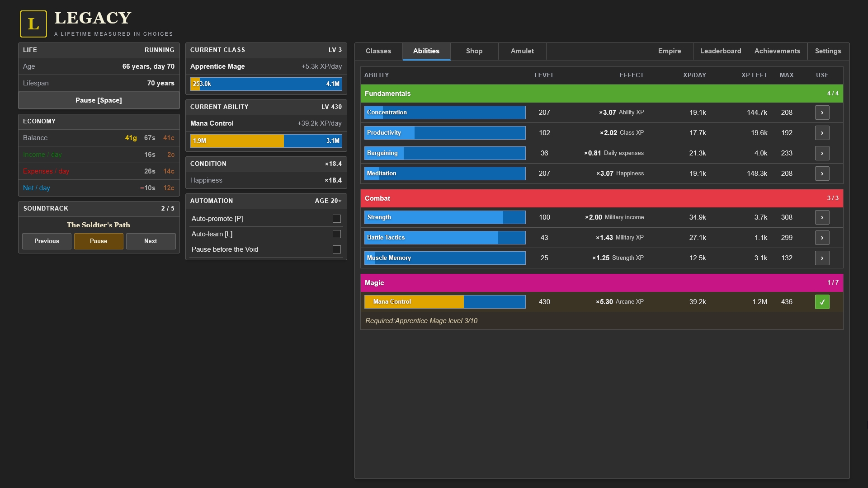Toggle Pause before the Void checkbox
868x488 pixels.
coord(337,249)
